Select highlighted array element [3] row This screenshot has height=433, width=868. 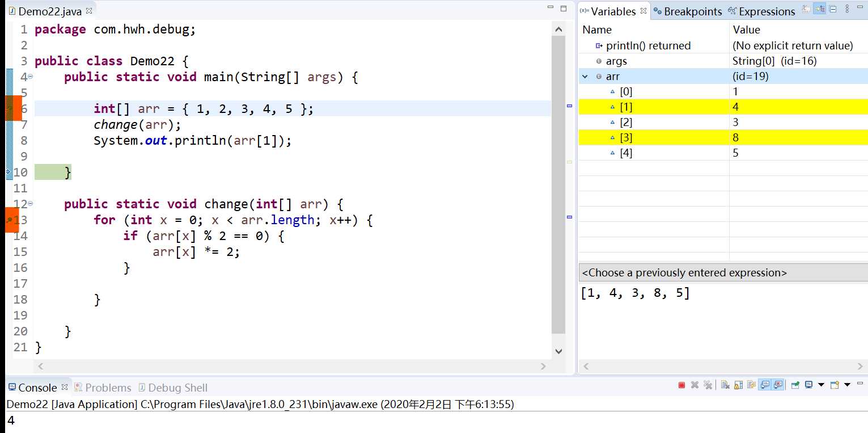coord(723,137)
